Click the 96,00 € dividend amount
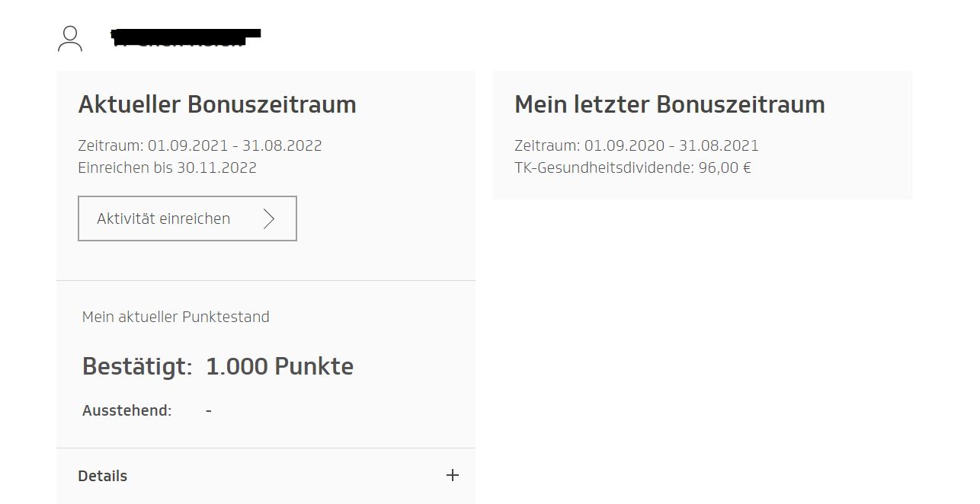980x504 pixels. pos(725,167)
